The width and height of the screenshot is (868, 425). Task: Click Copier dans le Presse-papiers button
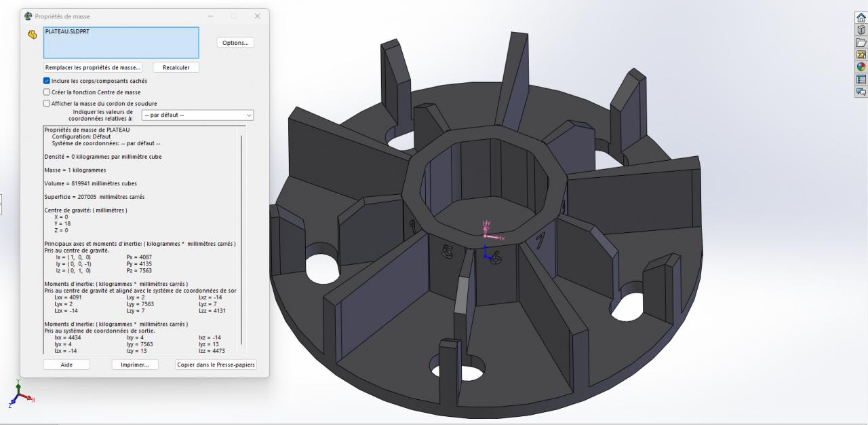(216, 365)
